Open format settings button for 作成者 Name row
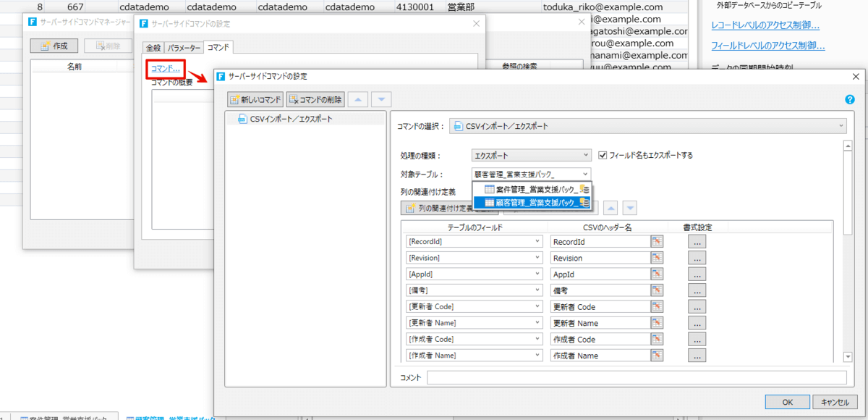The width and height of the screenshot is (868, 420). point(697,356)
